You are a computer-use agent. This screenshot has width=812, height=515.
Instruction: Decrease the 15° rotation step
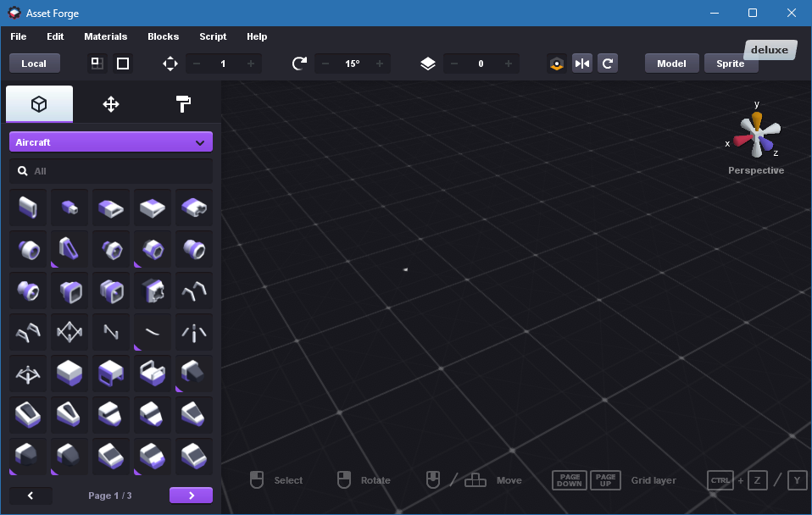click(325, 64)
